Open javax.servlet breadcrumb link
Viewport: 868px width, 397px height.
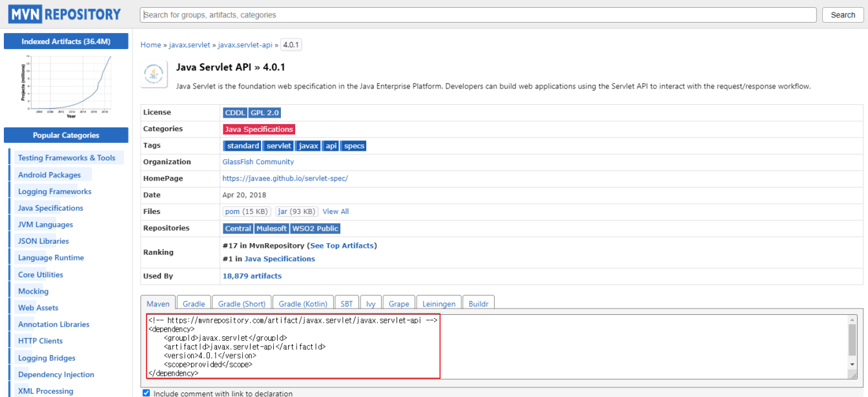[x=189, y=45]
